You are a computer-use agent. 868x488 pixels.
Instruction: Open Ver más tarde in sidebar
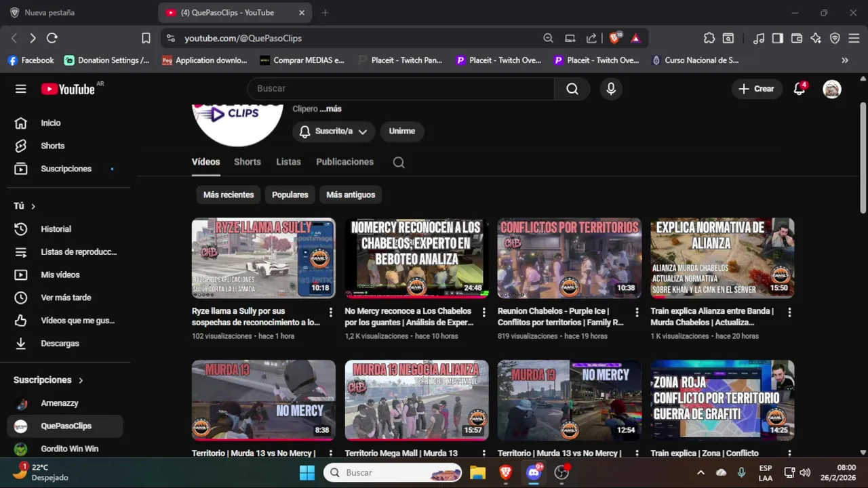point(65,298)
